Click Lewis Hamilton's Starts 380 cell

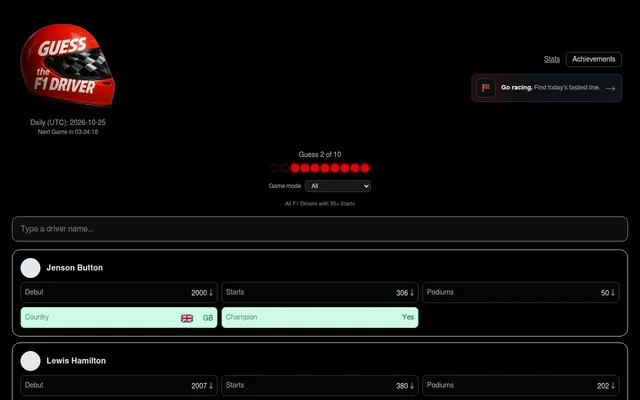320,386
